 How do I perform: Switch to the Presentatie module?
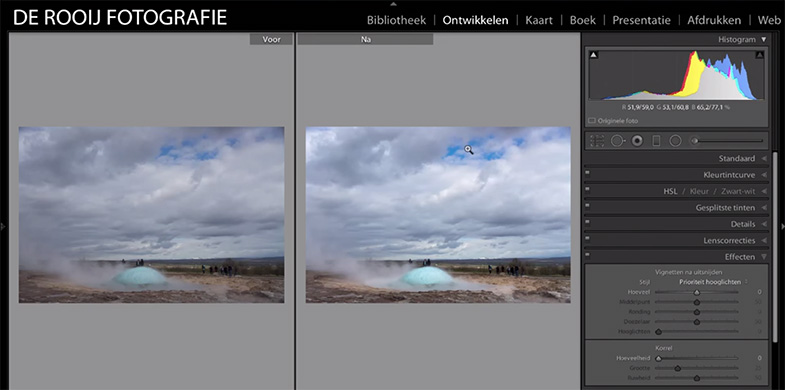pos(641,21)
